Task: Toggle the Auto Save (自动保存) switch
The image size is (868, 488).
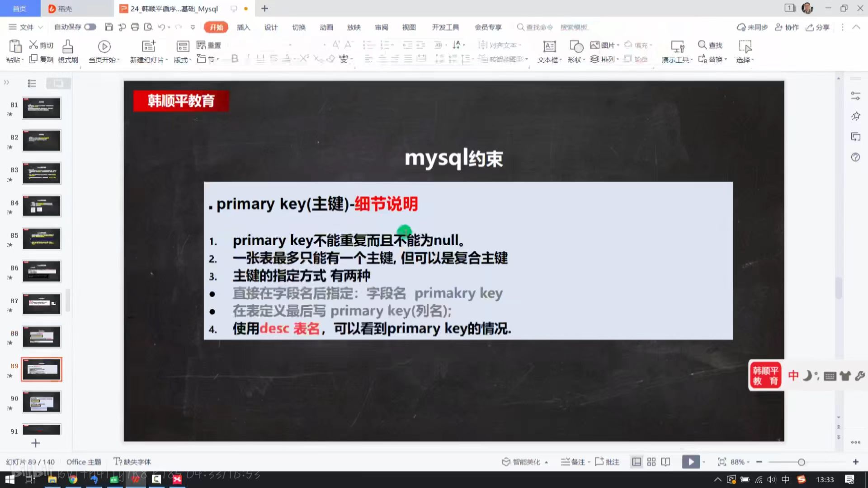Action: tap(90, 27)
